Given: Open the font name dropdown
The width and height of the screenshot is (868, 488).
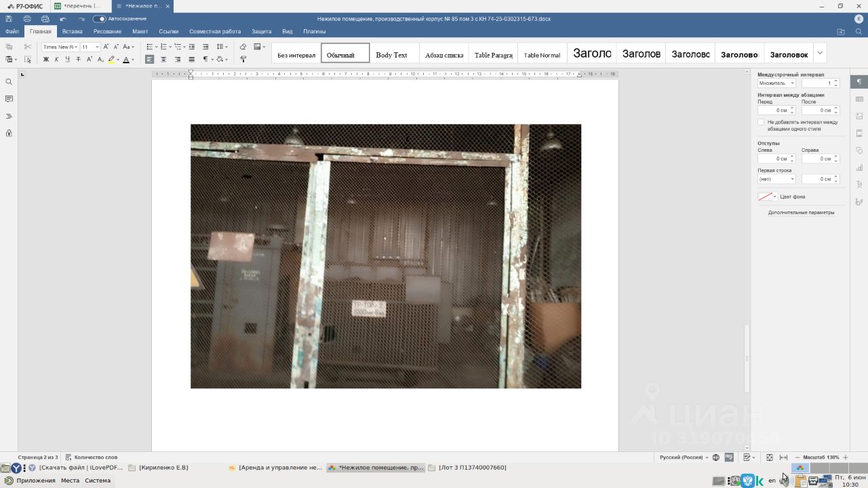Looking at the screenshot, I should pos(60,47).
